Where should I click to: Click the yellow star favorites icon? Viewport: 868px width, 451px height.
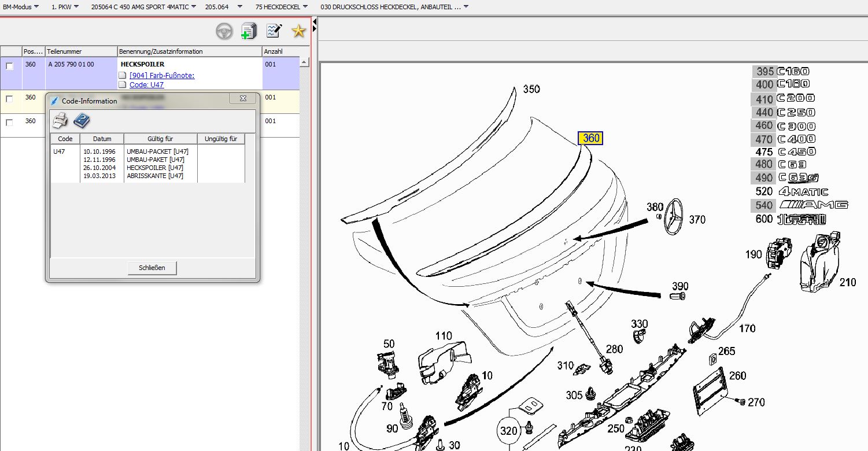pos(298,31)
